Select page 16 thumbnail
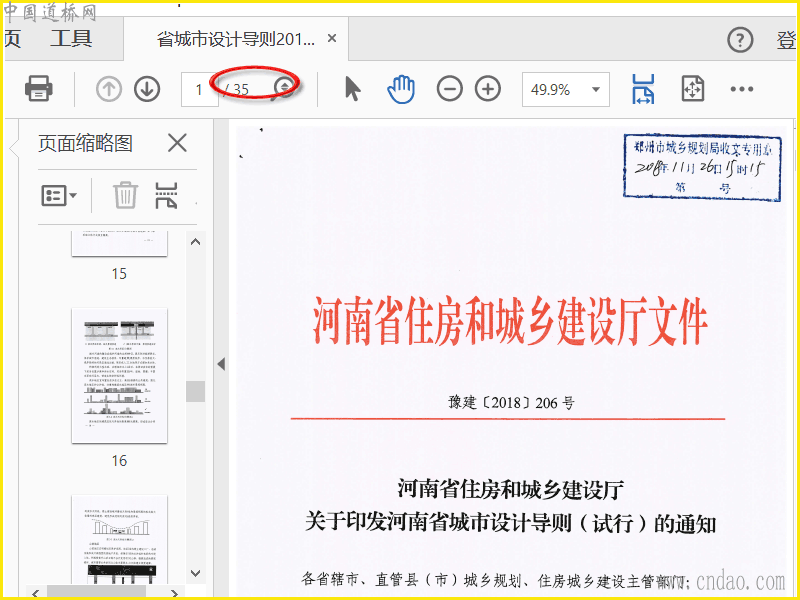Screen dimensions: 800x600 119,376
